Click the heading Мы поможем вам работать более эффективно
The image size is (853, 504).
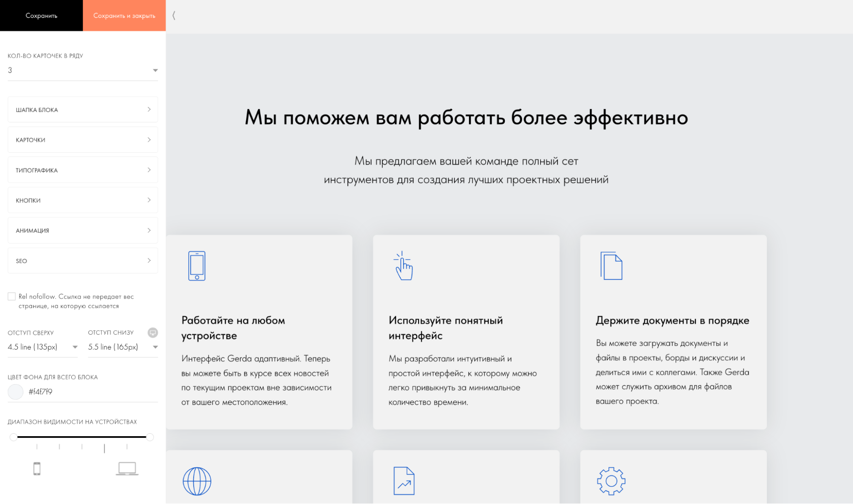pos(466,118)
